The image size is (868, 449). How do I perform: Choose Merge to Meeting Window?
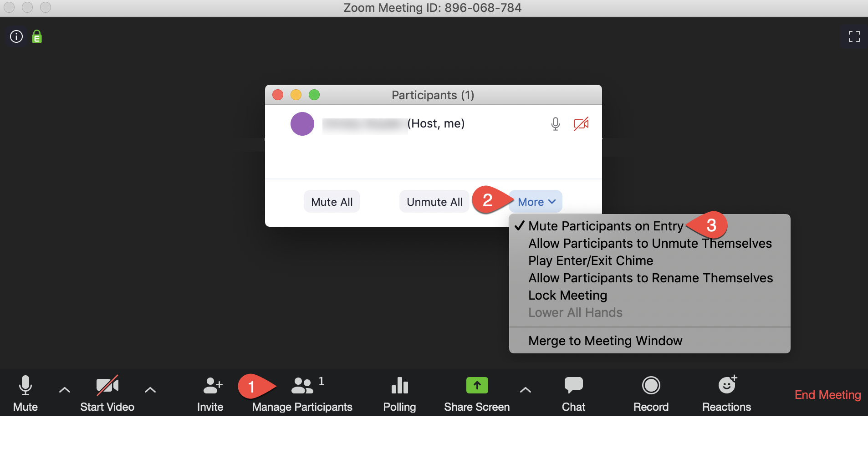pyautogui.click(x=605, y=340)
